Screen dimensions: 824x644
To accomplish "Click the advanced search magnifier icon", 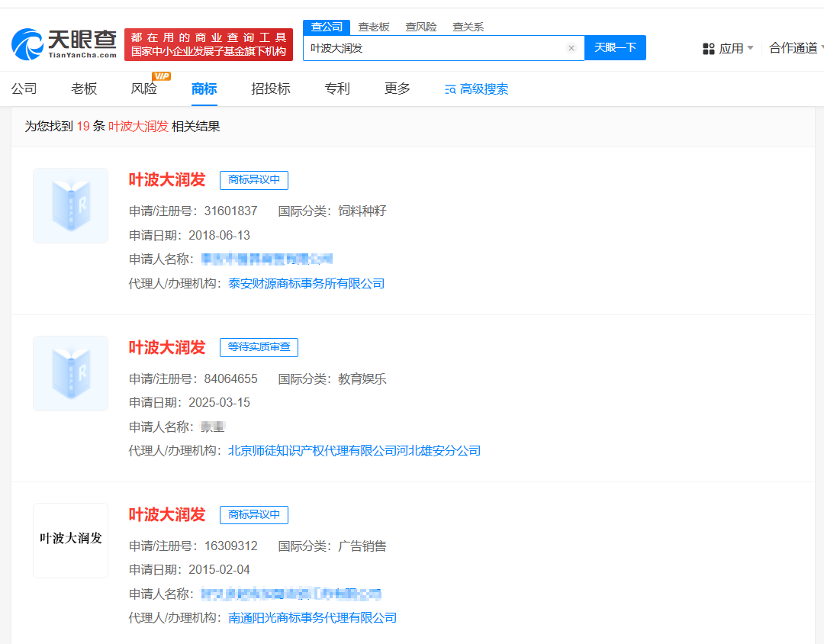I will [x=450, y=90].
